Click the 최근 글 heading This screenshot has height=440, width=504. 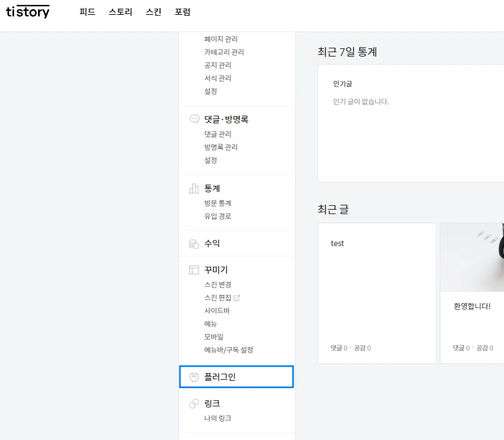(333, 209)
